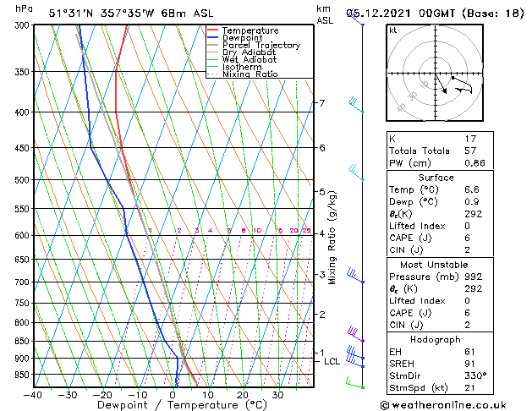Click the StmSpd (kt) value 21
532x411 pixels.
pos(470,388)
